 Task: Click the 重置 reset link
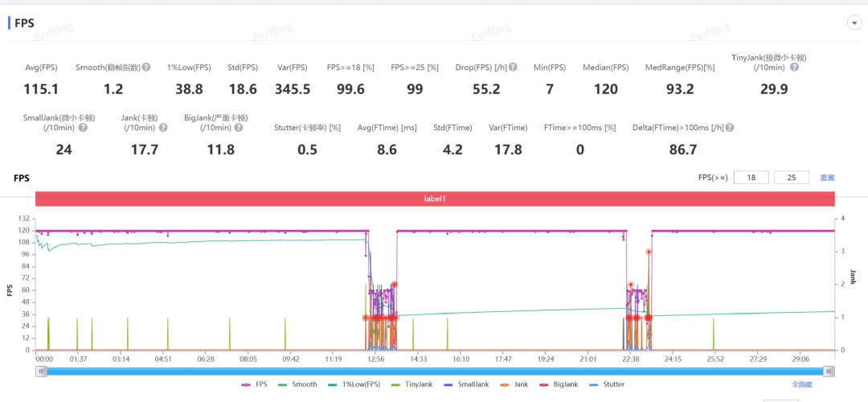pyautogui.click(x=827, y=178)
